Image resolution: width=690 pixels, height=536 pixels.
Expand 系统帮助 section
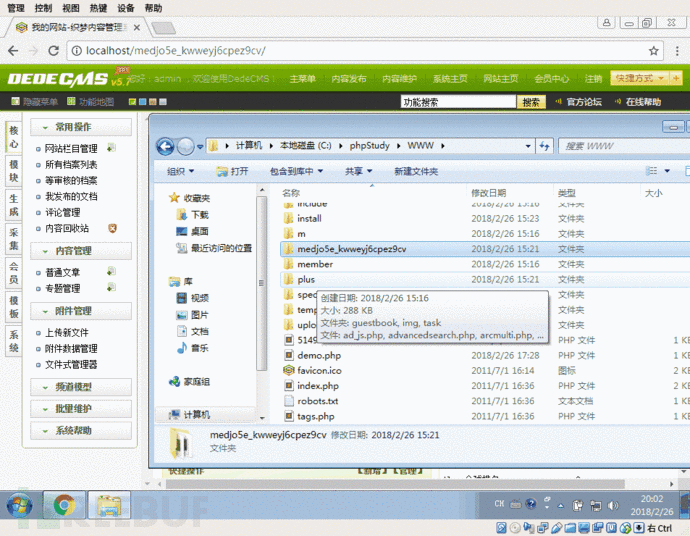[x=81, y=430]
